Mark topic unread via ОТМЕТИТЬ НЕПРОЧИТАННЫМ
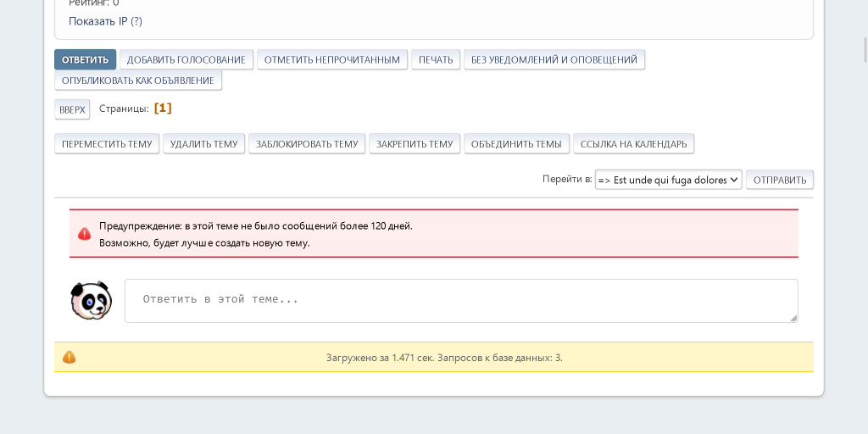 pyautogui.click(x=332, y=59)
